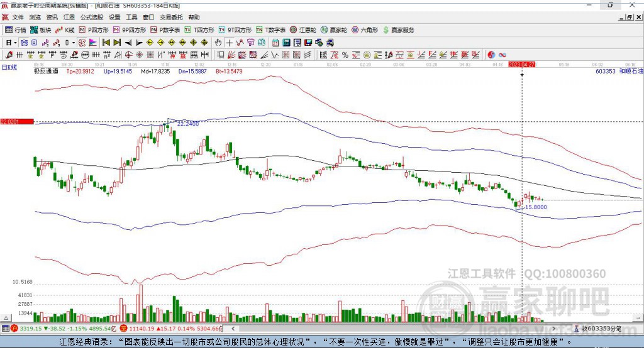Click the polyline trend draw tool
The width and height of the screenshot is (644, 348).
tap(240, 43)
